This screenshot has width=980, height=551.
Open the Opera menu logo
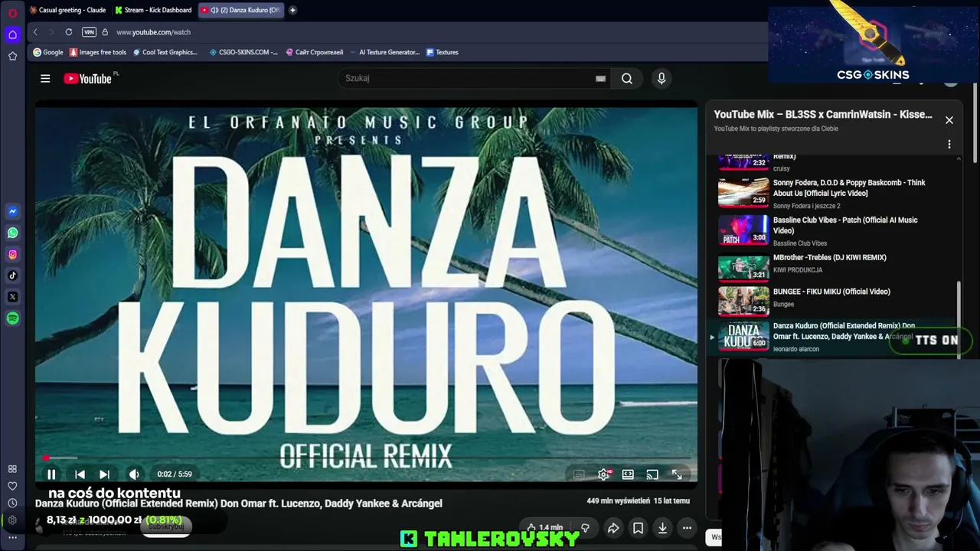coord(12,13)
